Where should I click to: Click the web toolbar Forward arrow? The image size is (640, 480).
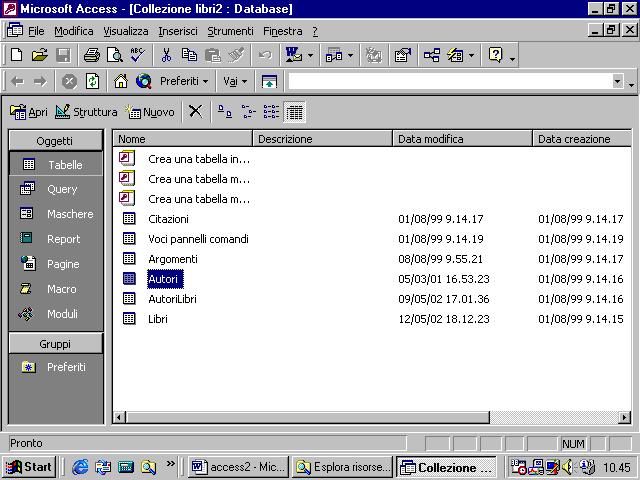coord(40,82)
